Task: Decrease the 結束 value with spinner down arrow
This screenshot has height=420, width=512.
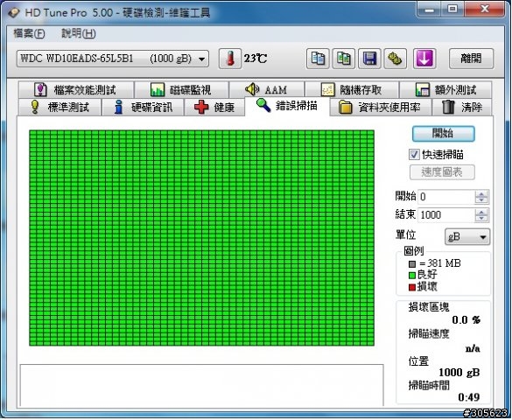Action: (x=481, y=219)
